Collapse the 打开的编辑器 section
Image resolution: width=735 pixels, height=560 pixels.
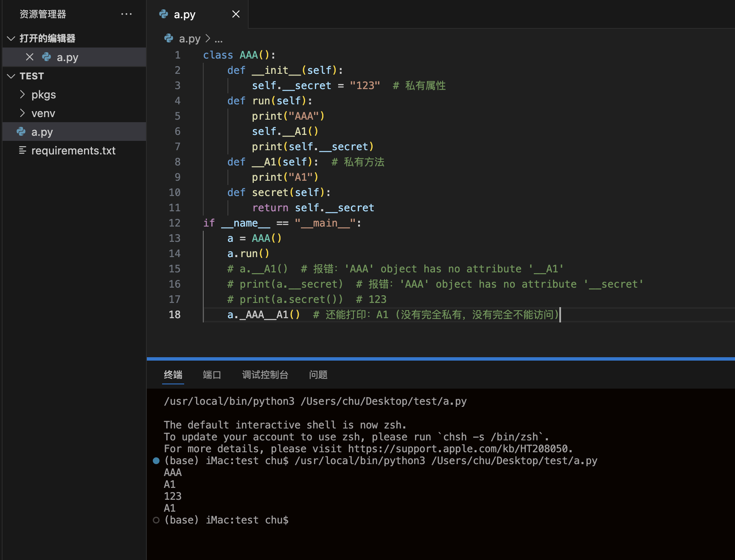tap(11, 38)
